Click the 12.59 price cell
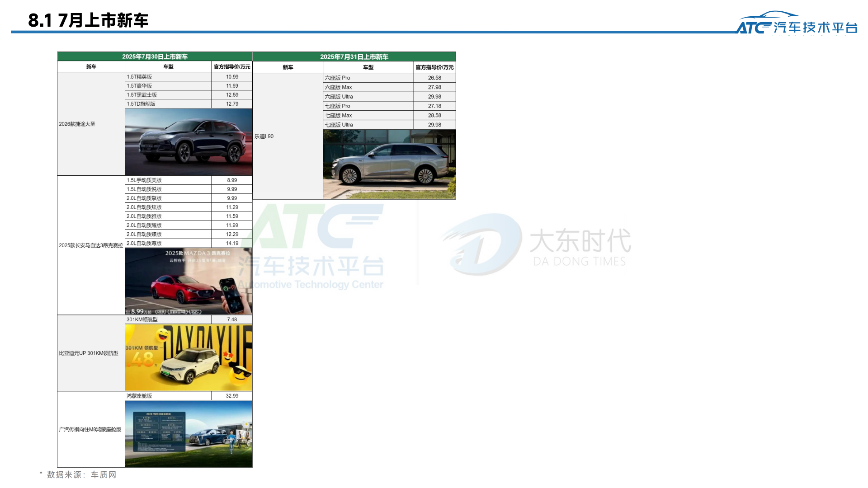Screen dimensions: 868x488 (232, 95)
